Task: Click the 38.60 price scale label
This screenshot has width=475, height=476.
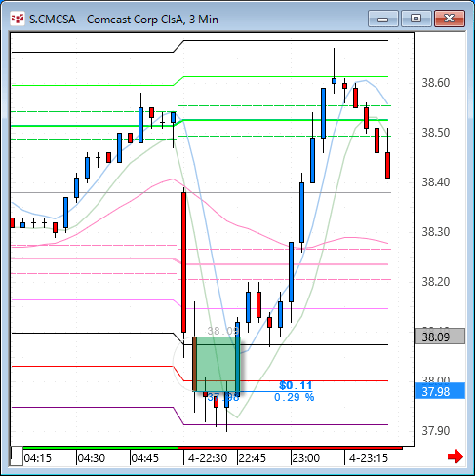Action: [436, 83]
